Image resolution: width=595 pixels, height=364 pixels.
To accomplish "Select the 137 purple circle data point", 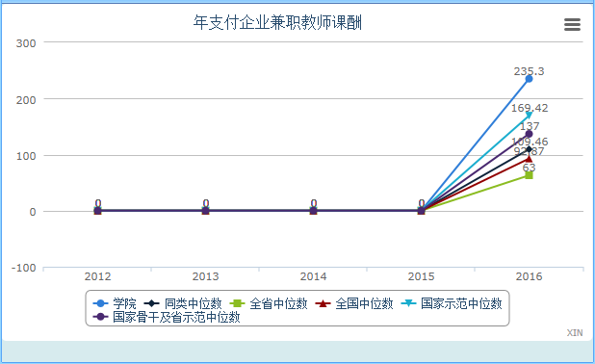I will click(x=529, y=134).
